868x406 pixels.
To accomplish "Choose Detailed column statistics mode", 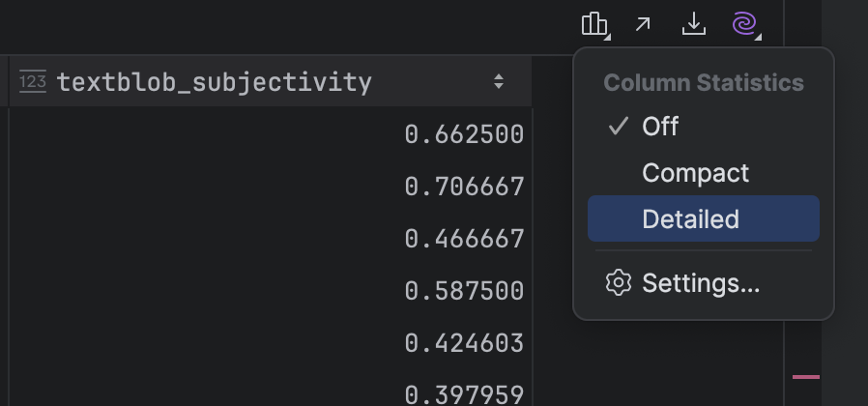I will (704, 218).
